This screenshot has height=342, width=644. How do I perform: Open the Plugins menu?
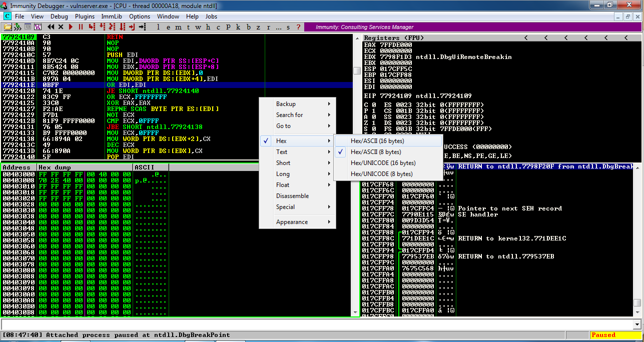[85, 16]
